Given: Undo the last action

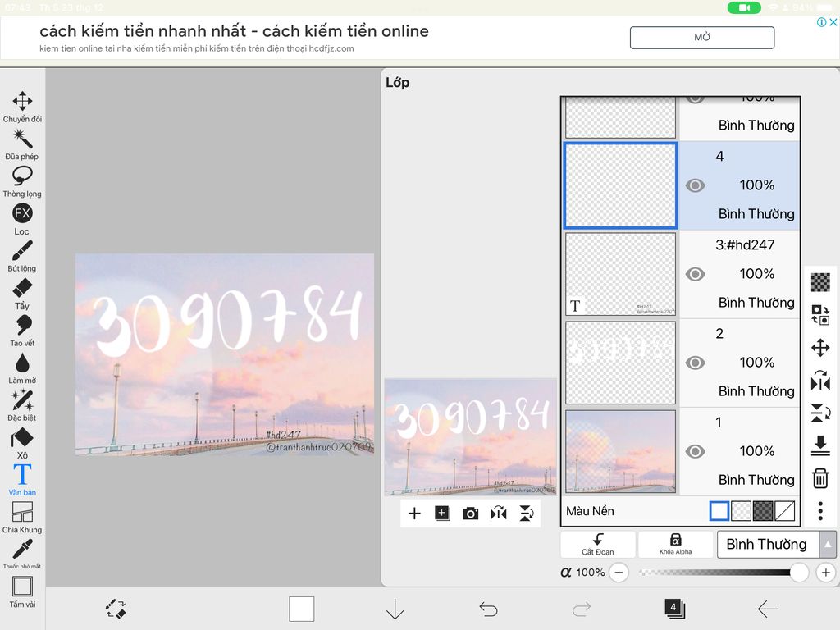Looking at the screenshot, I should [488, 609].
